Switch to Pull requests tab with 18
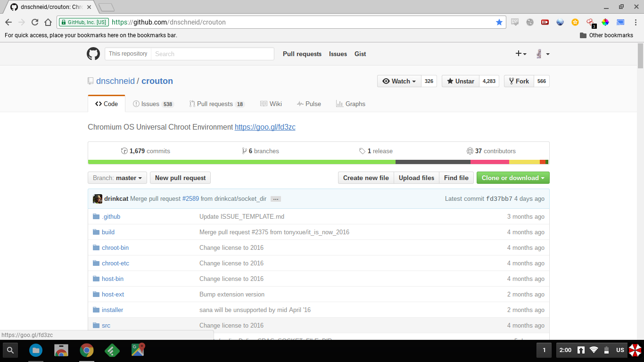The image size is (644, 362). click(217, 104)
